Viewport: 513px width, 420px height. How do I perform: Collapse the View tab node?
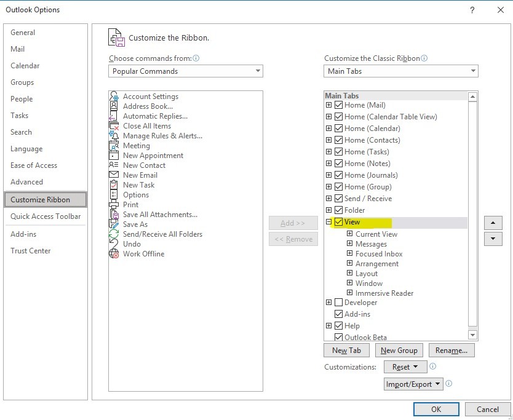[x=329, y=222]
